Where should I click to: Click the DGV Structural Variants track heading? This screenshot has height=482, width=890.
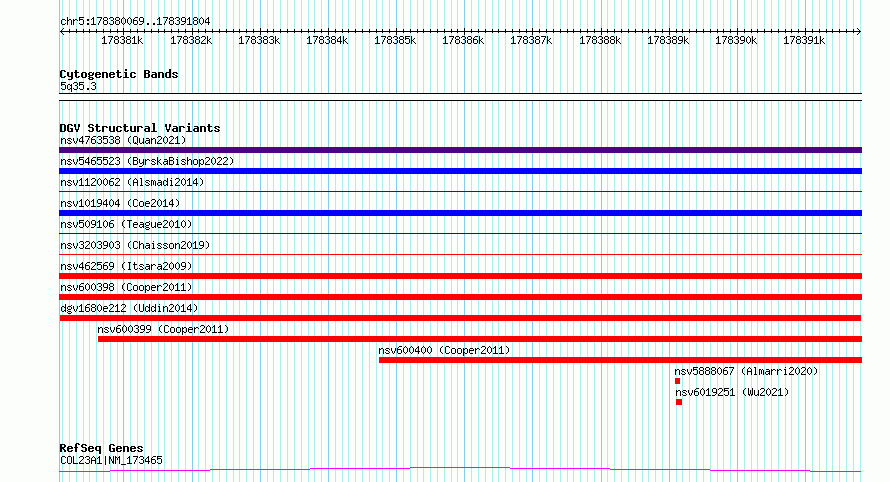click(140, 128)
